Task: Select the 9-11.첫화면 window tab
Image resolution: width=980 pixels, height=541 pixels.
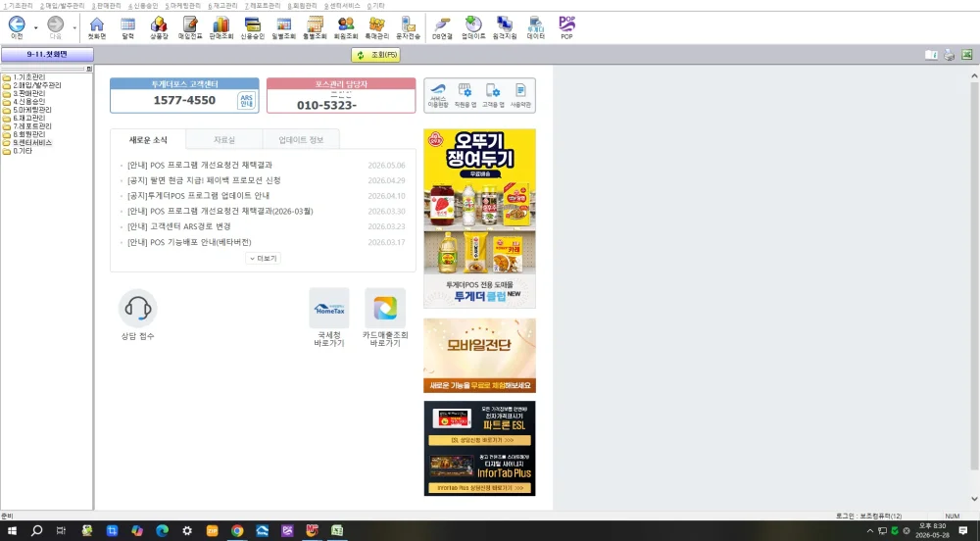Action: click(47, 54)
